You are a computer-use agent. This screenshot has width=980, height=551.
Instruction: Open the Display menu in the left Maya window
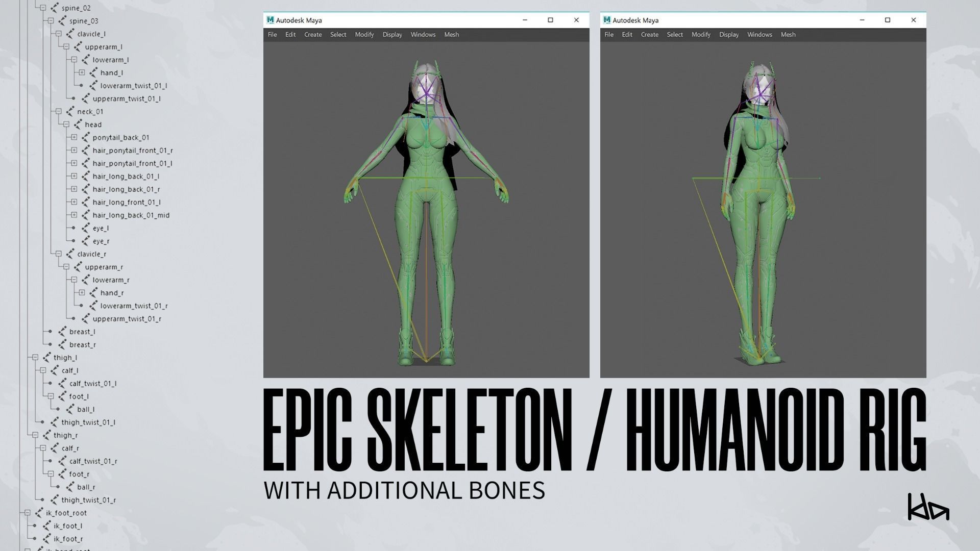pyautogui.click(x=392, y=35)
